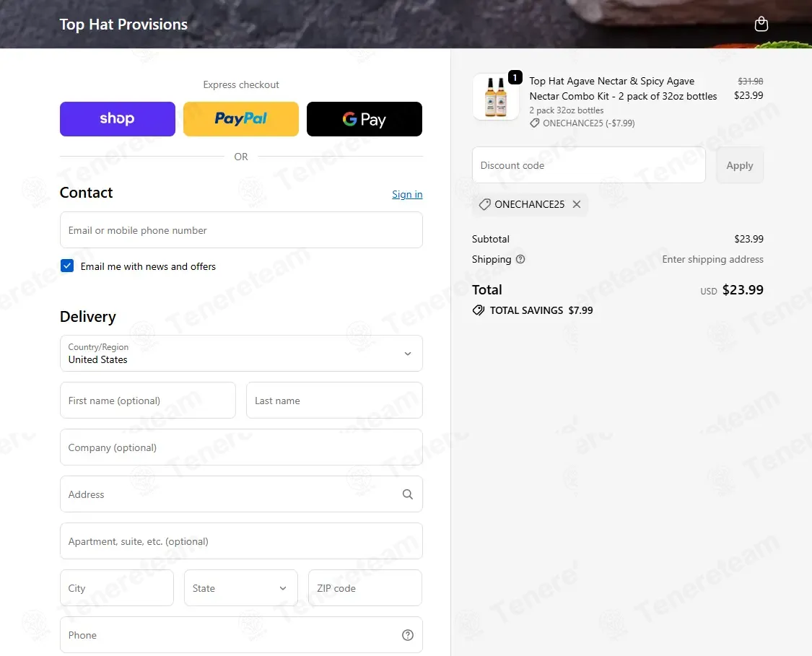Choose Google Pay express checkout

364,119
